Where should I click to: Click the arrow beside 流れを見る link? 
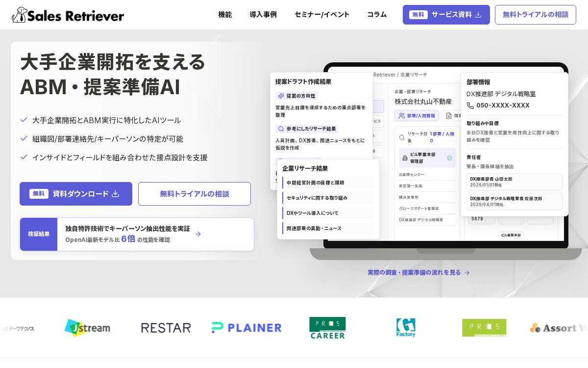point(467,272)
